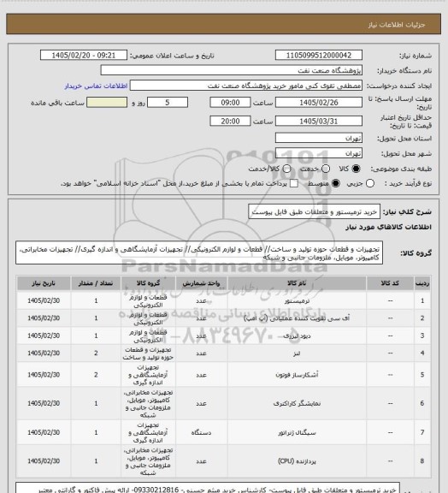Click the کد کالا column header
Screen dimensions: 448x493
click(390, 283)
